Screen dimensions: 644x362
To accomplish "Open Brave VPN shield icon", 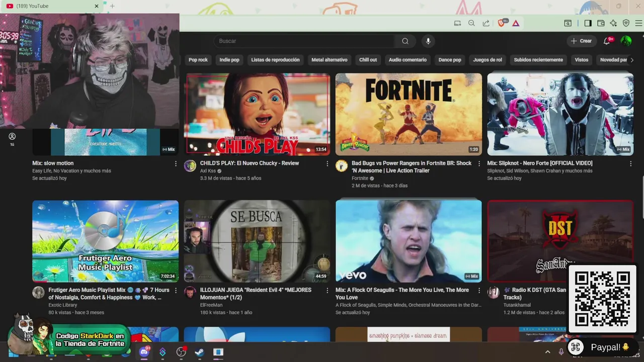I will point(626,23).
